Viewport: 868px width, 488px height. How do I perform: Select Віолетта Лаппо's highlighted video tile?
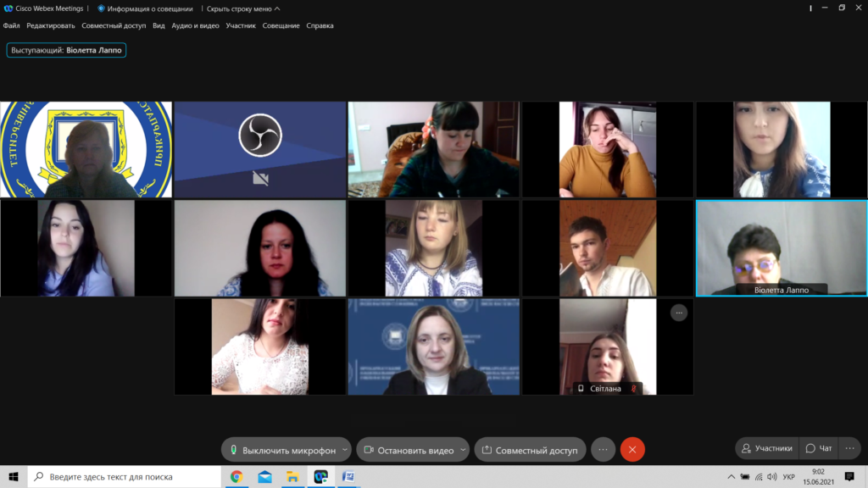click(x=781, y=247)
